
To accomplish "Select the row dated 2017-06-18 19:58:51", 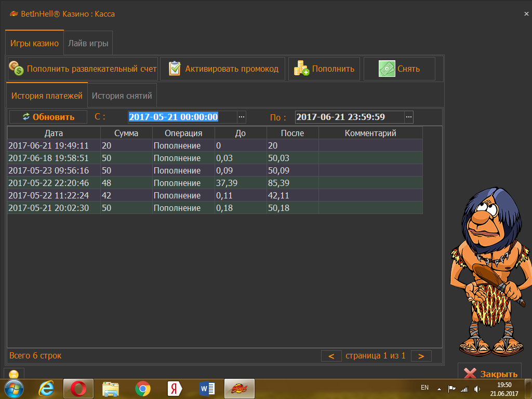I will 215,158.
